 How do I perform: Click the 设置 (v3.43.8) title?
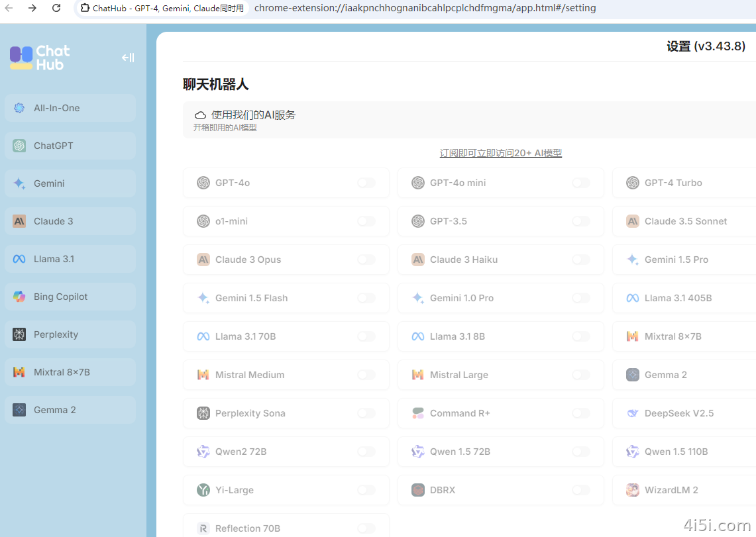click(x=706, y=46)
